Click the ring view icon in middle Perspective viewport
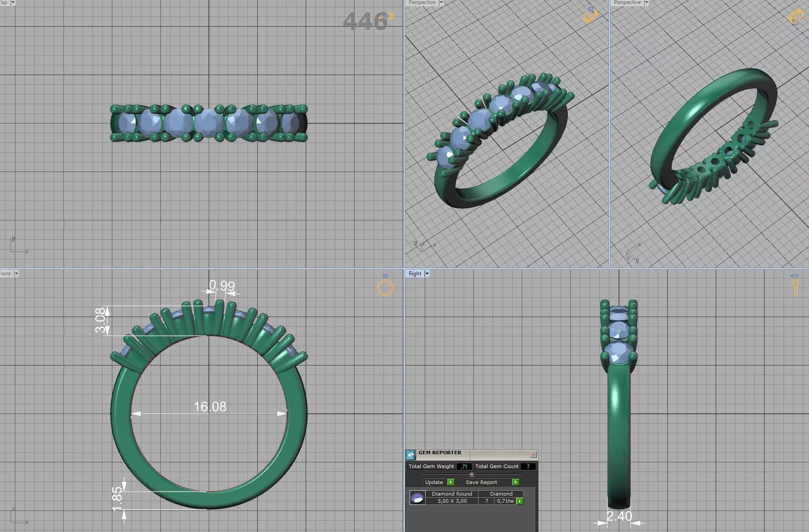Screen dimensions: 809x532 tap(590, 15)
